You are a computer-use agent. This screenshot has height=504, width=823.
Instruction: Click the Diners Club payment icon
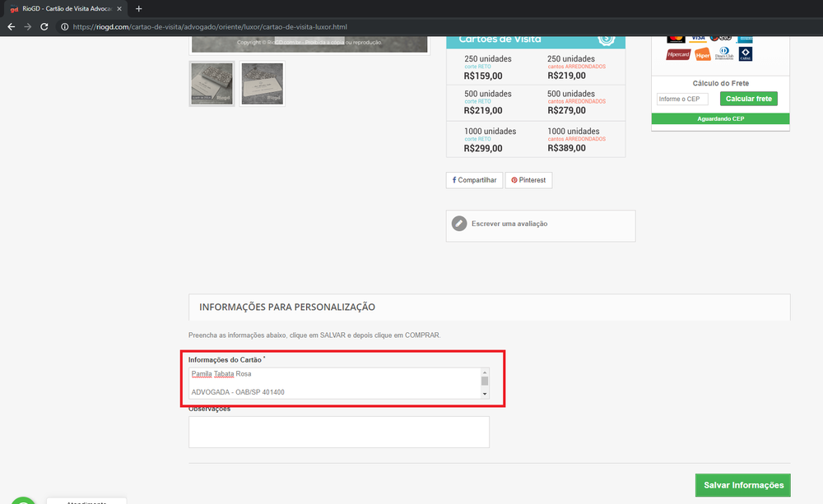[x=723, y=53]
